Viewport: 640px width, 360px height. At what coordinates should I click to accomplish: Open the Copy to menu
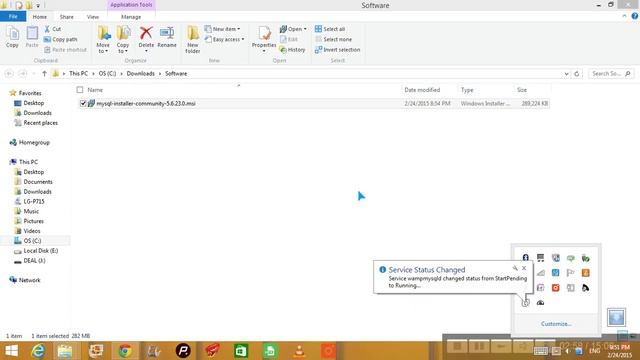[x=123, y=39]
